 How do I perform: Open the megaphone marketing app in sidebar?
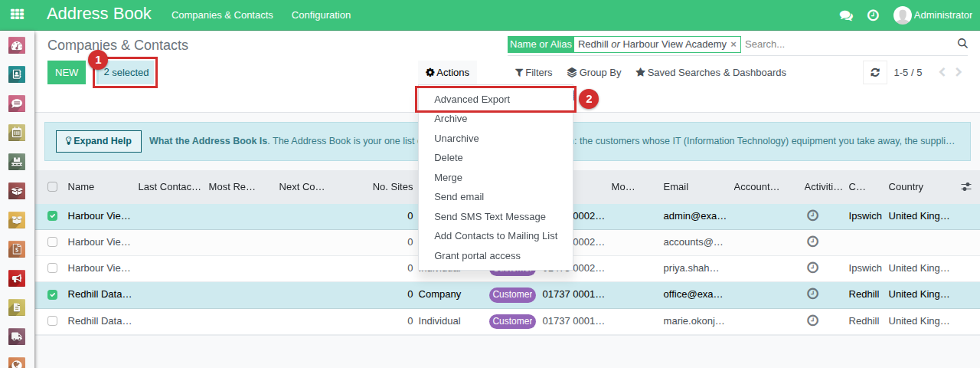17,278
